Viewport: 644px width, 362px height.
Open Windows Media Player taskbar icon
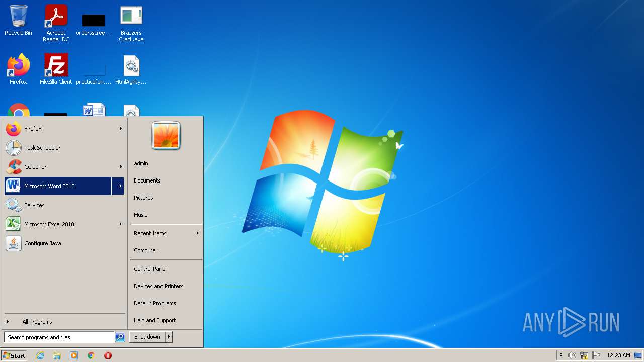coord(74,355)
